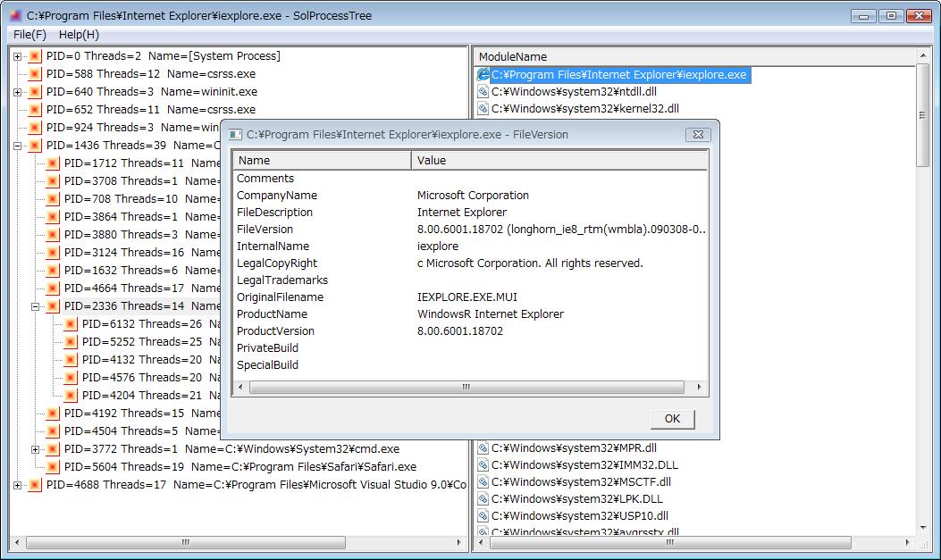Click the ModuleName column header

[x=694, y=56]
